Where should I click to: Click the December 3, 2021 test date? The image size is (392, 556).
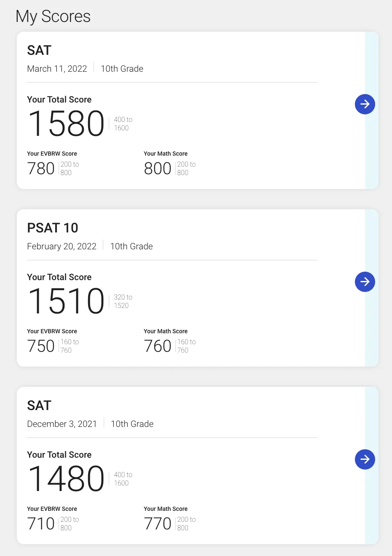tap(62, 424)
